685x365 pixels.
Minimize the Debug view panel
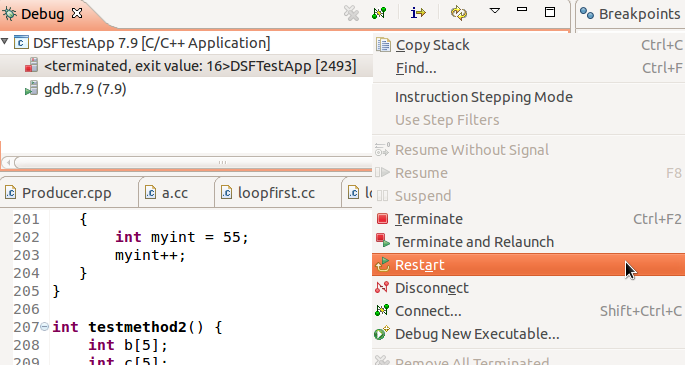tap(522, 9)
